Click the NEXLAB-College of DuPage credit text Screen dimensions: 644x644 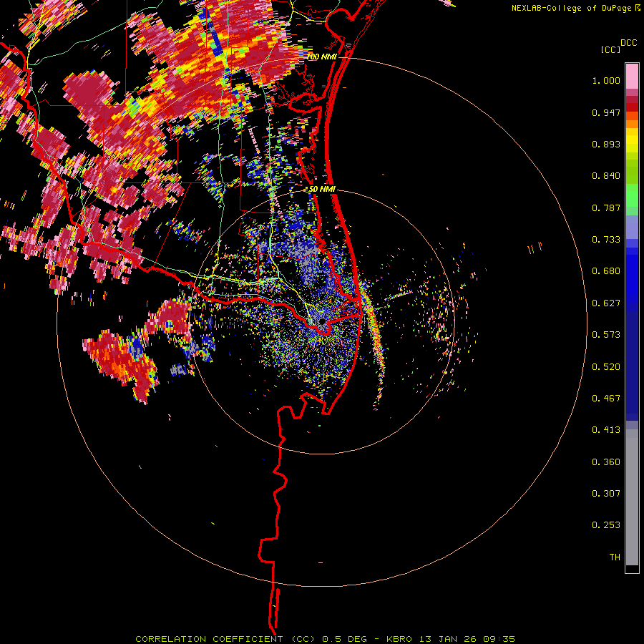tap(571, 8)
